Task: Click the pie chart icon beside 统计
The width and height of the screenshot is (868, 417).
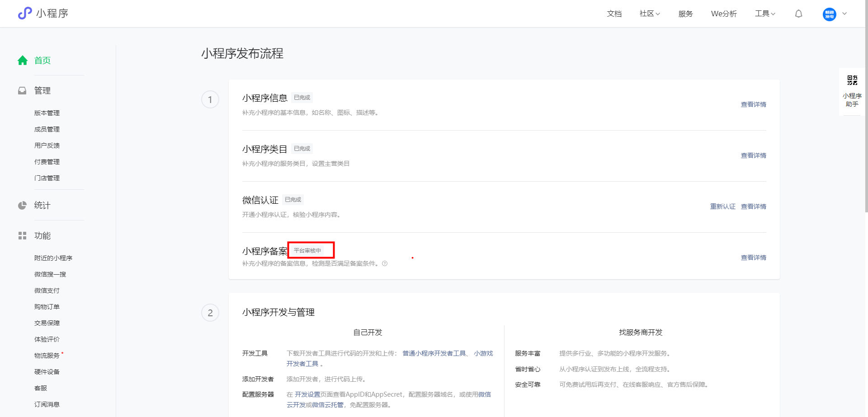Action: coord(22,206)
